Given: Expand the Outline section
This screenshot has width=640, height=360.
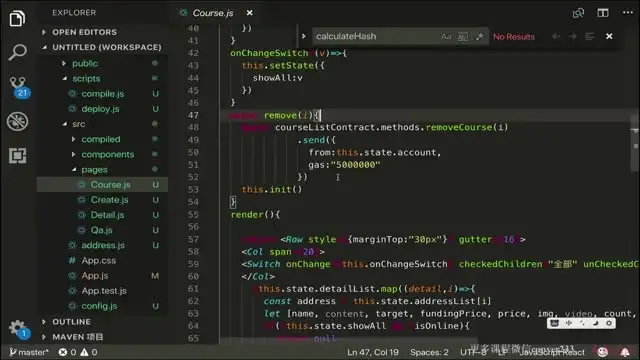Looking at the screenshot, I should click(71, 322).
